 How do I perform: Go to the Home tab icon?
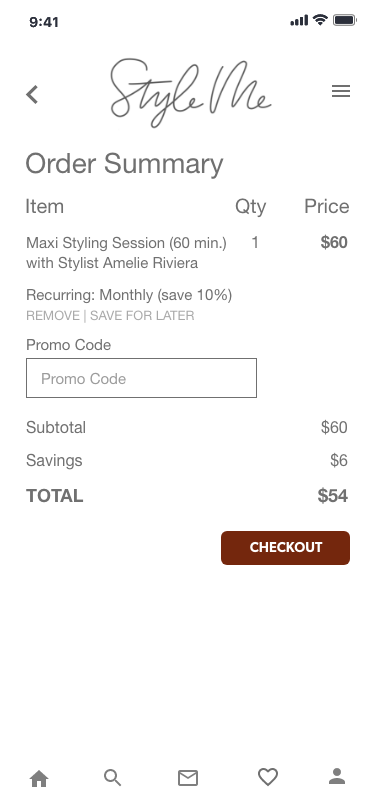(x=39, y=778)
